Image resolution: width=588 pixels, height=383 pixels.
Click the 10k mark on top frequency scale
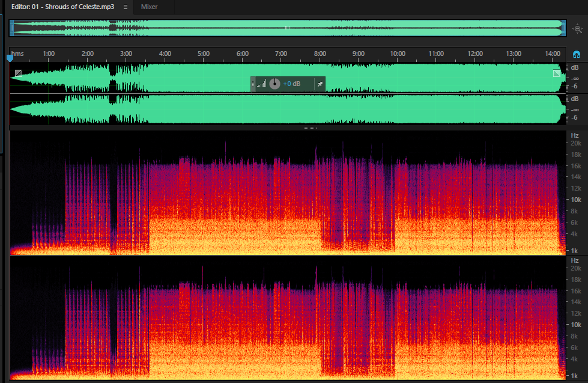tap(576, 200)
